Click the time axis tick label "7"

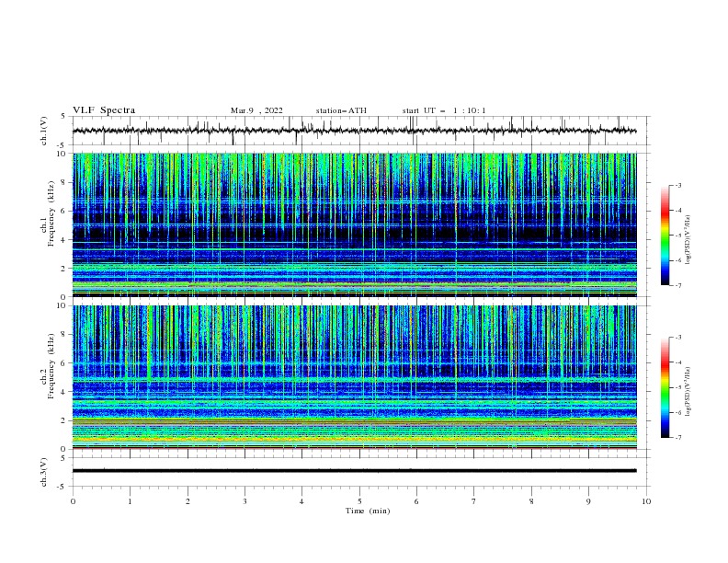pos(474,501)
